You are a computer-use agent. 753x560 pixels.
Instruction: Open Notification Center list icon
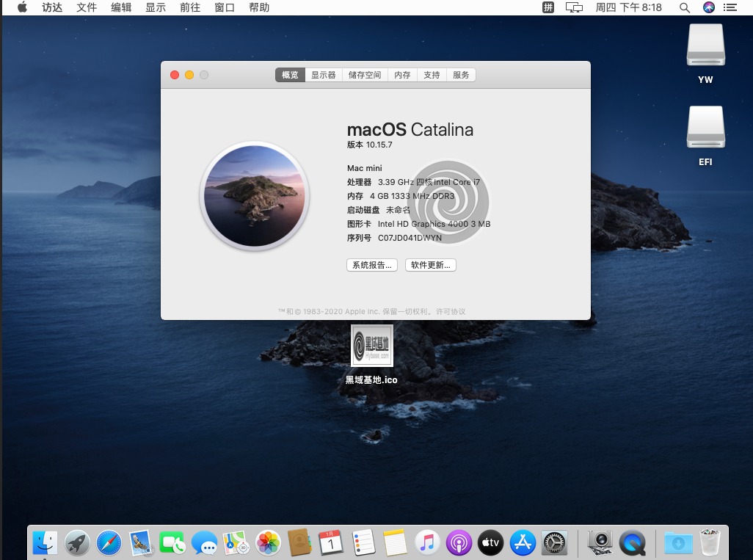tap(730, 7)
